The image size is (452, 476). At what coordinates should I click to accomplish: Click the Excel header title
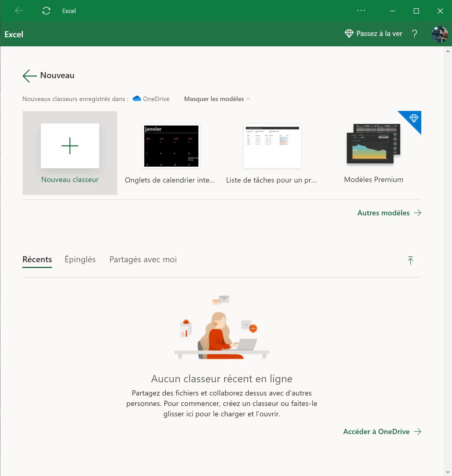[14, 34]
